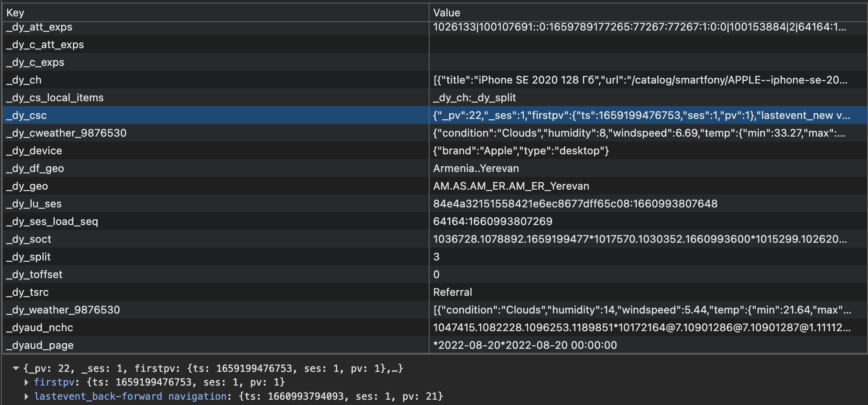Select the _dy_att_exps row

(x=39, y=27)
